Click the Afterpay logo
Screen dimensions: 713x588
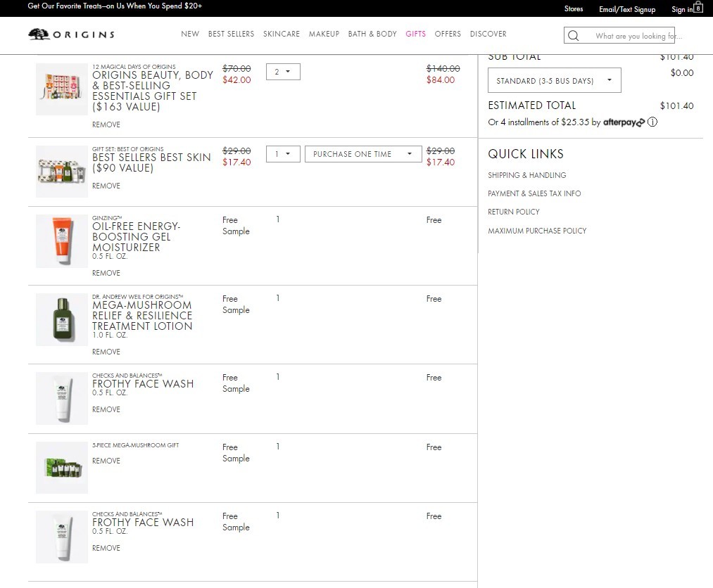pyautogui.click(x=624, y=122)
